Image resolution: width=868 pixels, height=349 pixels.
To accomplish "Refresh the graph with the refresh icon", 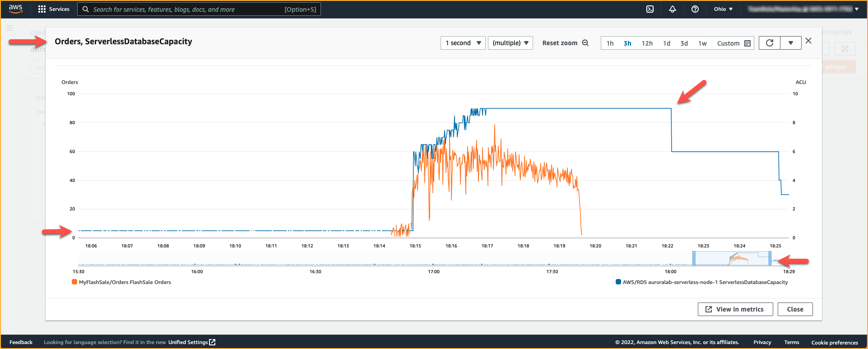I will coord(770,43).
